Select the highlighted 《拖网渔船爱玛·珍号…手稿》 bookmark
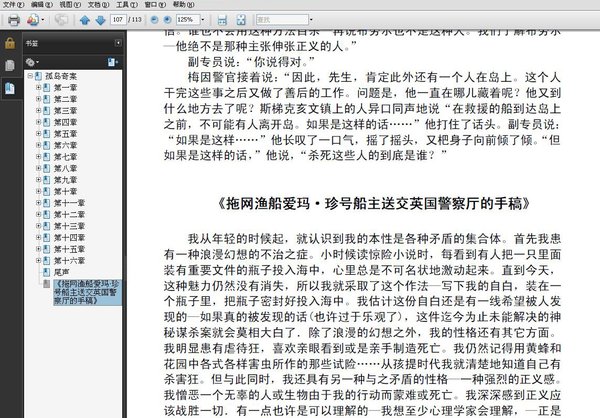This screenshot has height=418, width=600. [86, 292]
